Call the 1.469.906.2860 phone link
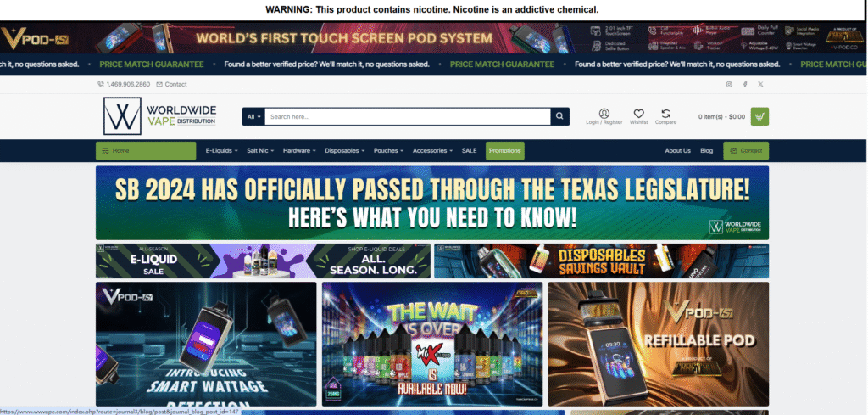This screenshot has width=868, height=415. click(124, 84)
